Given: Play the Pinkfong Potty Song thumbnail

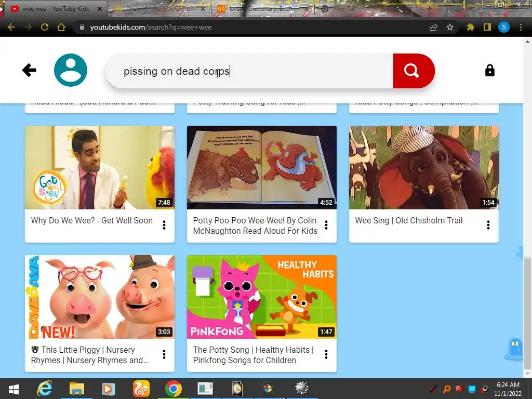Looking at the screenshot, I should tap(262, 297).
